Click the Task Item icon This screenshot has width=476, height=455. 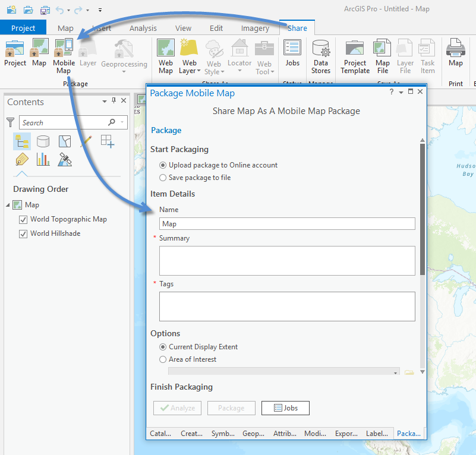point(427,48)
